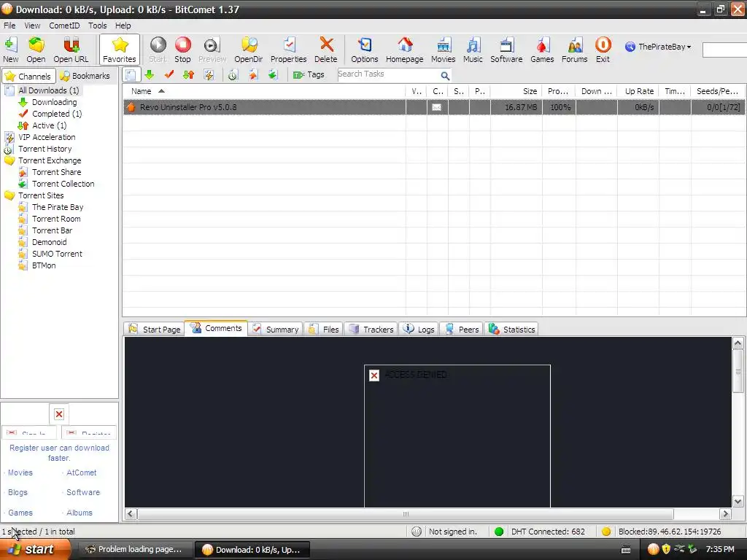
Task: Switch to the Start Page tab
Action: pos(155,330)
